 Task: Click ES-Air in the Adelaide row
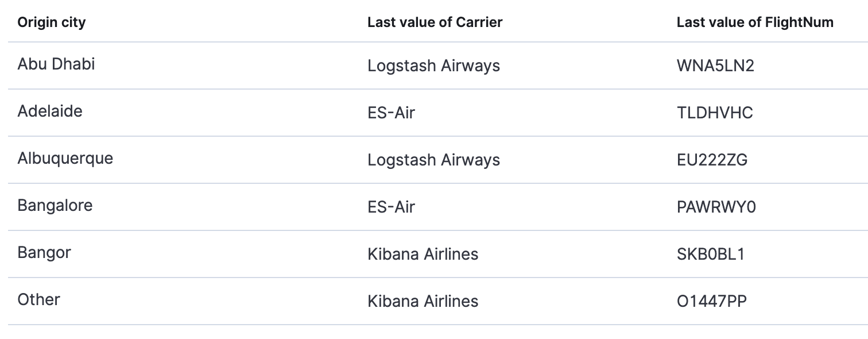[391, 113]
